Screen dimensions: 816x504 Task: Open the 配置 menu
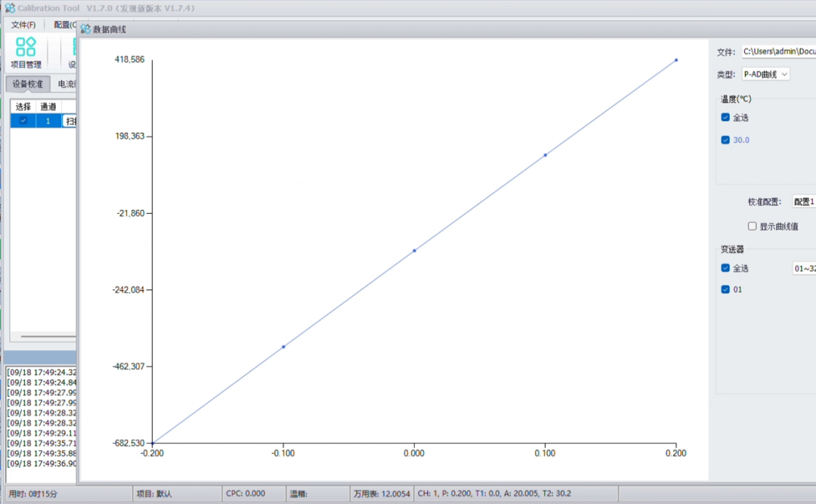click(64, 24)
